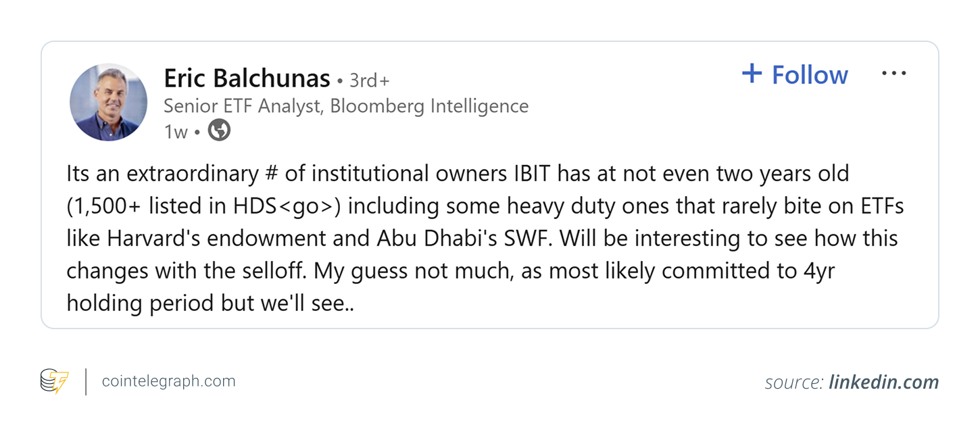Click Eric Balchunas's profile photo
Viewport: 980px width, 436px height.
(108, 102)
